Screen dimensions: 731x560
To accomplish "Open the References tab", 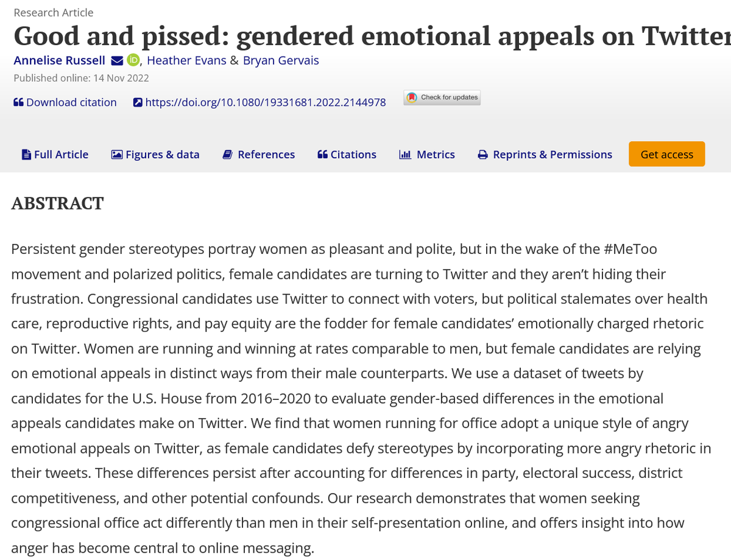I will tap(258, 155).
